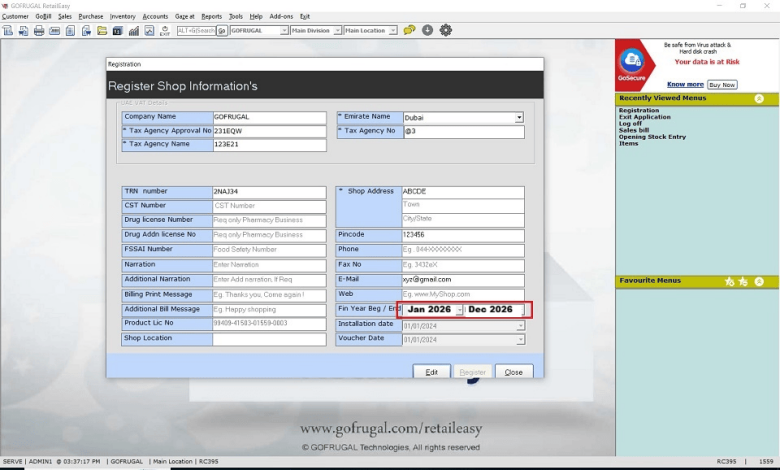Screen dimensions: 780x470
Task: Open the Fin Year beginning month dropdown
Action: point(459,310)
